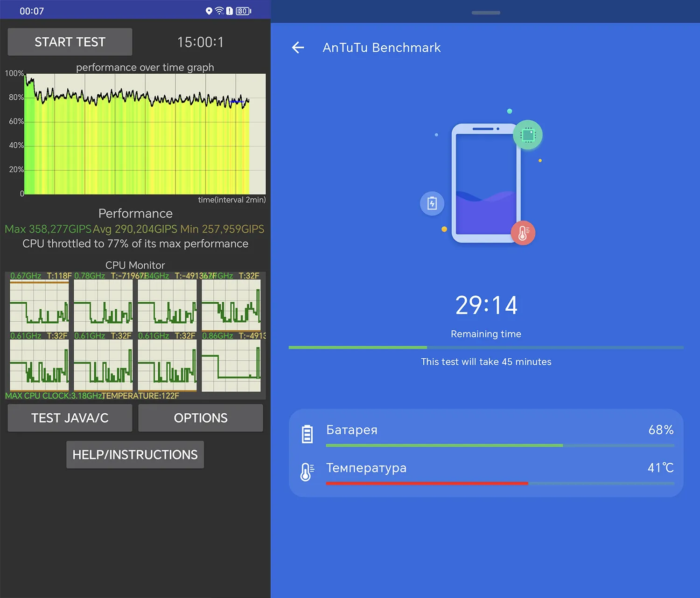The image size is (700, 598).
Task: Tap the Батарея label
Action: point(352,430)
